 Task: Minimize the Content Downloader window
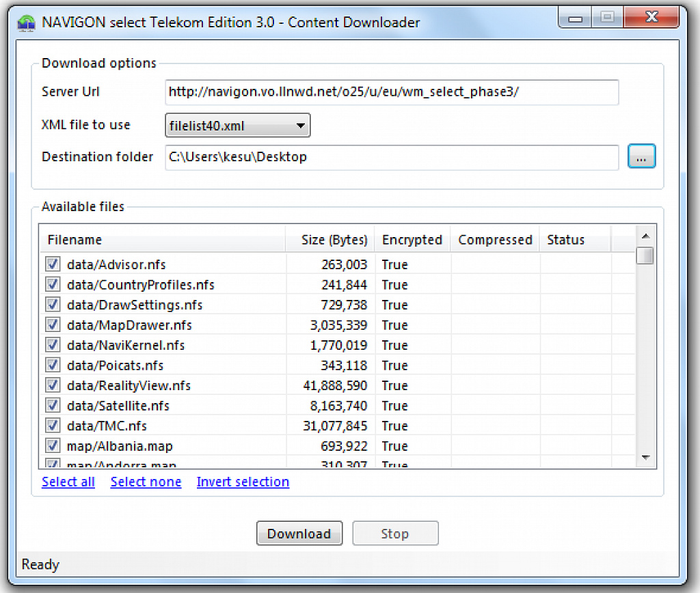click(575, 18)
